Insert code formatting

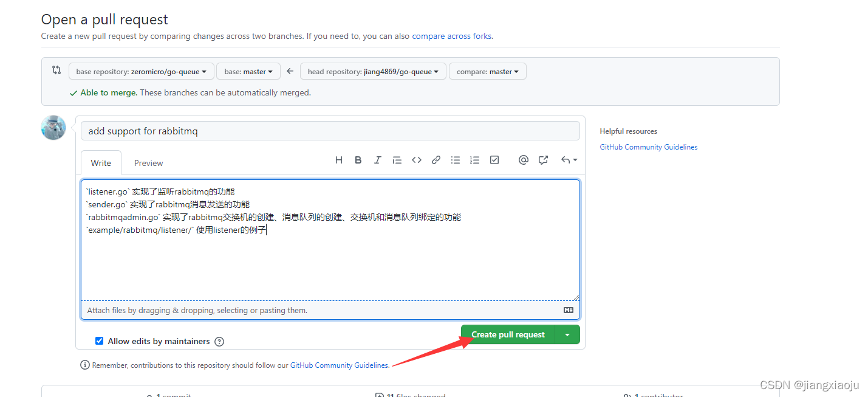point(417,160)
